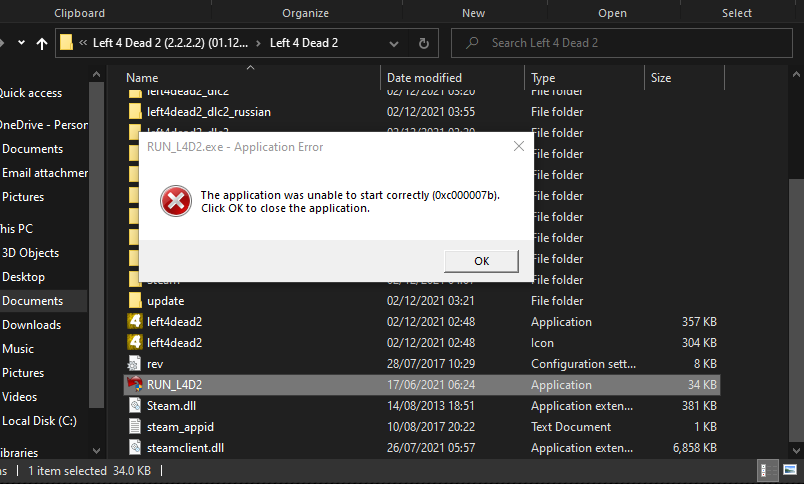This screenshot has height=484, width=804.
Task: Select Steam.dll file icon
Action: [x=134, y=406]
